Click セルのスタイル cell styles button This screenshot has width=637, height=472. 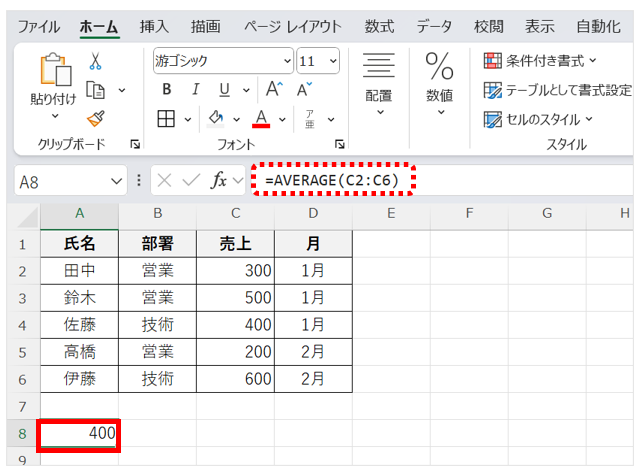[x=538, y=119]
